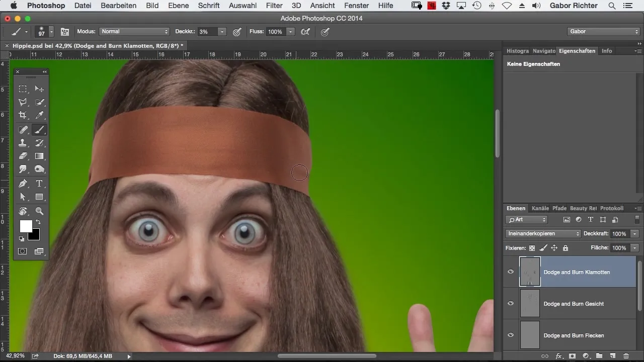The image size is (644, 362).
Task: Switch to the Protokoll tab
Action: [x=612, y=208]
